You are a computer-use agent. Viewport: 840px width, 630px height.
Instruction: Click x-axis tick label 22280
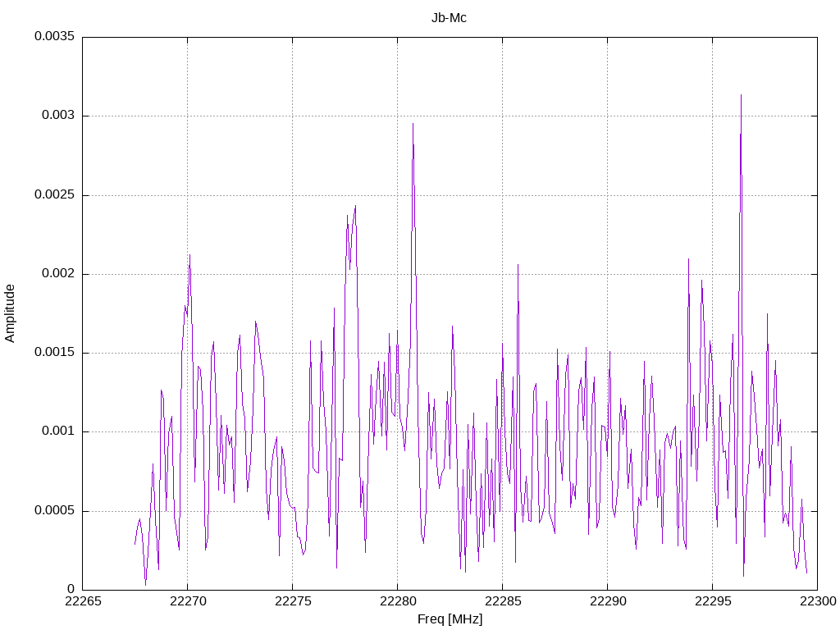pos(398,601)
